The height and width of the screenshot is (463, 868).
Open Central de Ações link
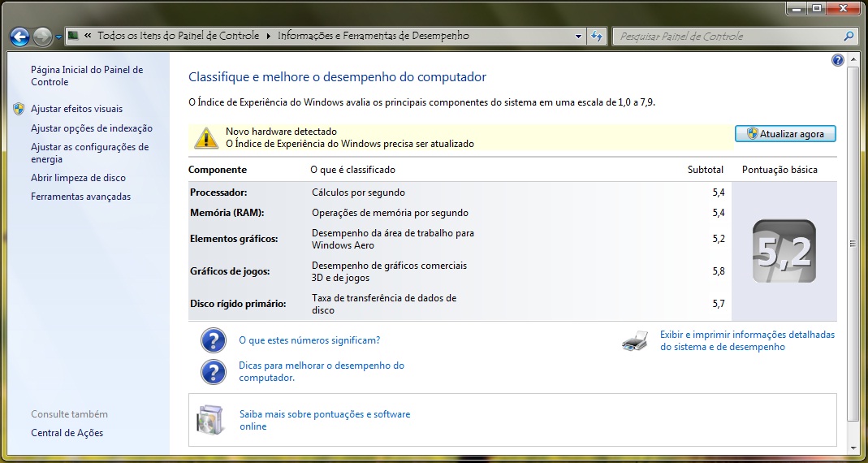click(x=67, y=433)
